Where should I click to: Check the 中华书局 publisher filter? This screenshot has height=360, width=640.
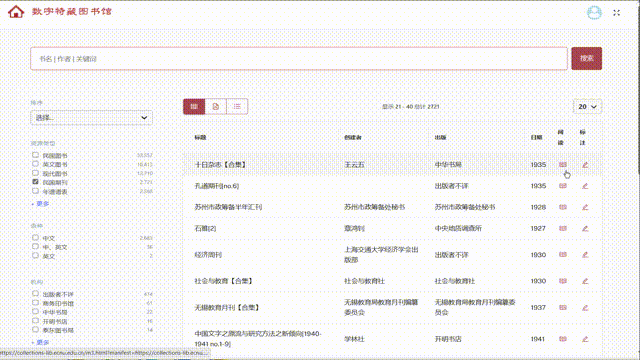coord(36,312)
